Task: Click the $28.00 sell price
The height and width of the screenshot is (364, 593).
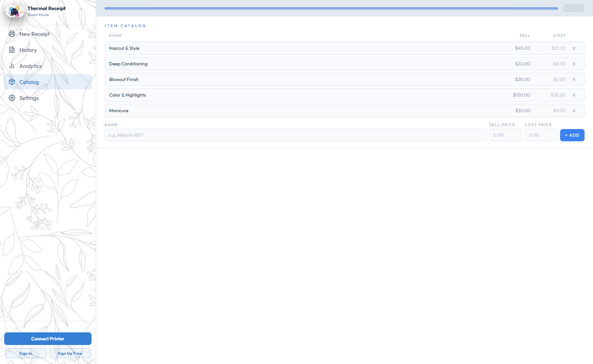Action: [523, 79]
